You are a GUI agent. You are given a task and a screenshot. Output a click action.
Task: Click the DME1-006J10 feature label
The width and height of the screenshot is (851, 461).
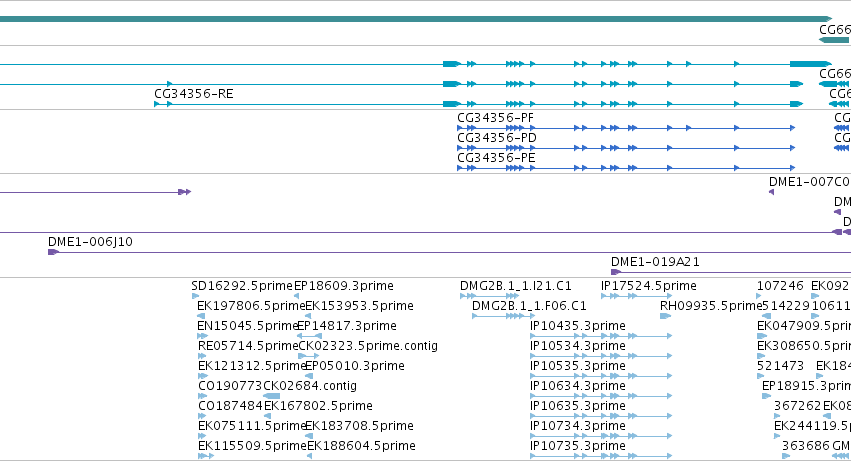coord(90,242)
